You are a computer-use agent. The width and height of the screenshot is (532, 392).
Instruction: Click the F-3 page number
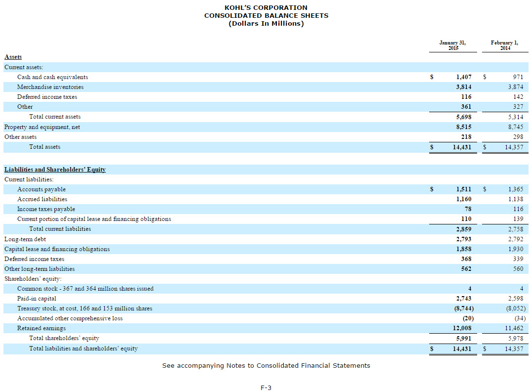tap(266, 388)
